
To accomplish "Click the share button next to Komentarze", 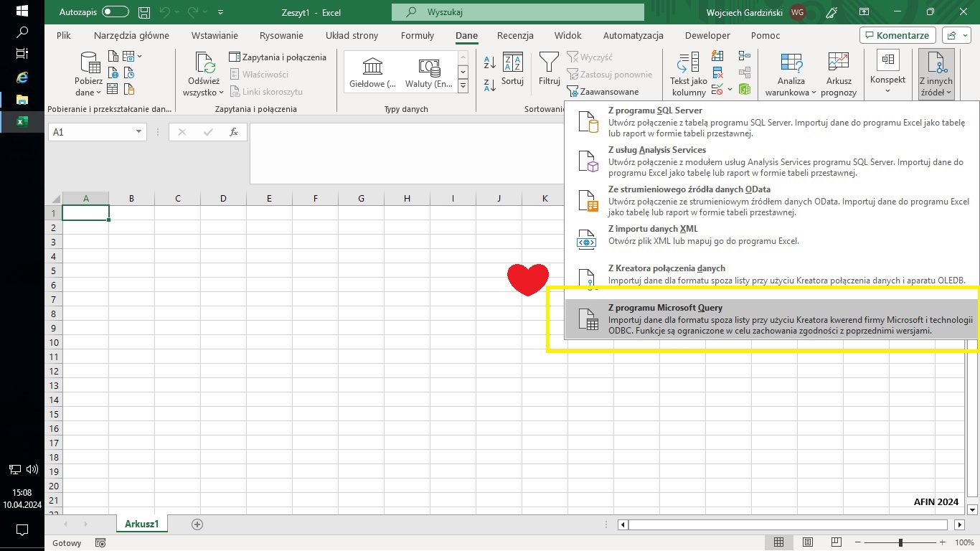I will click(x=957, y=35).
